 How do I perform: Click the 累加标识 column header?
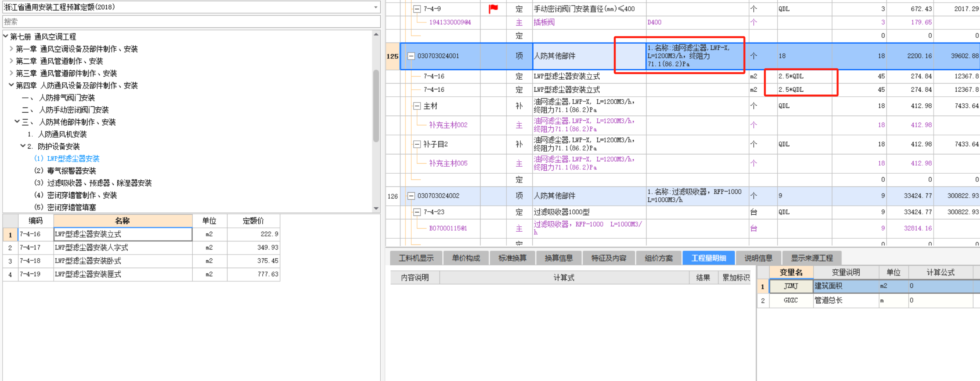[x=735, y=278]
